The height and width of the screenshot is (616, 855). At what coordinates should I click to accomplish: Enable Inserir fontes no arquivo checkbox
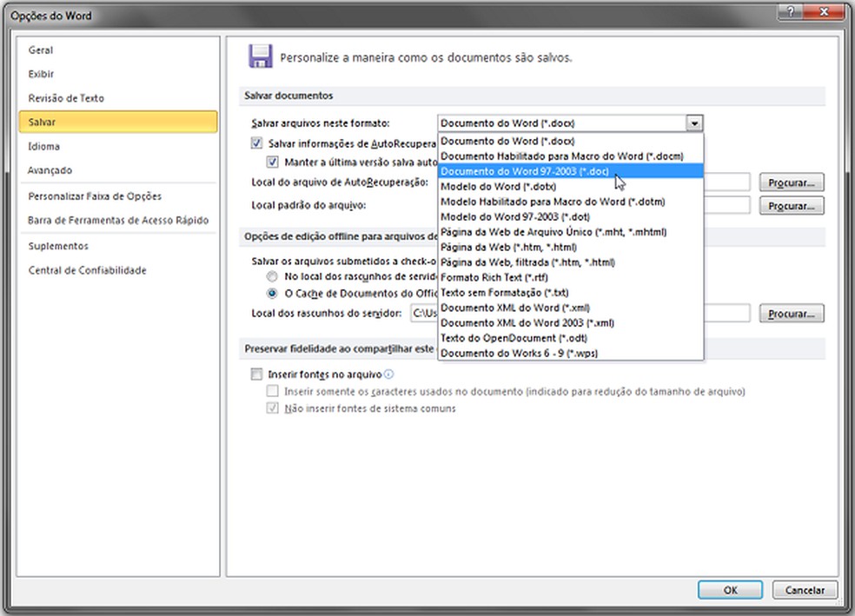(x=256, y=374)
